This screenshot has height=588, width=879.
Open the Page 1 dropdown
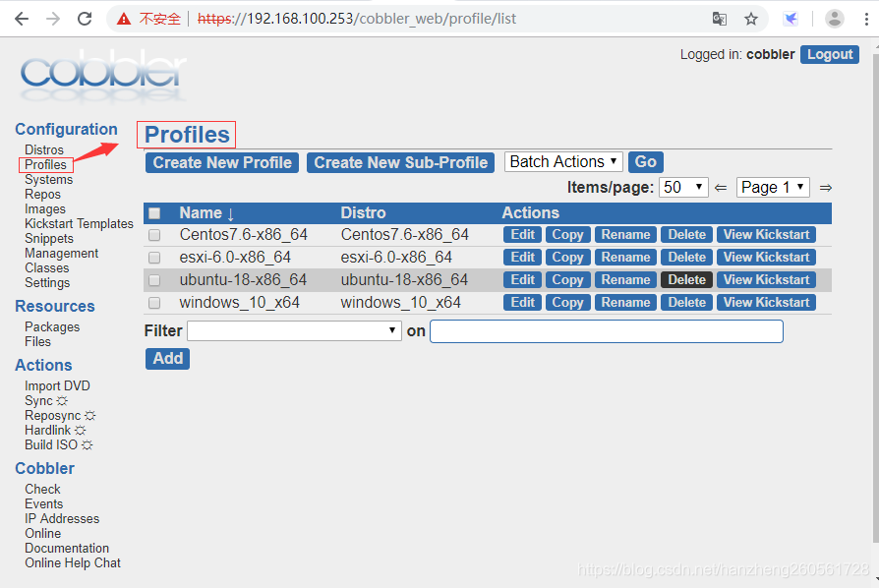click(x=773, y=187)
